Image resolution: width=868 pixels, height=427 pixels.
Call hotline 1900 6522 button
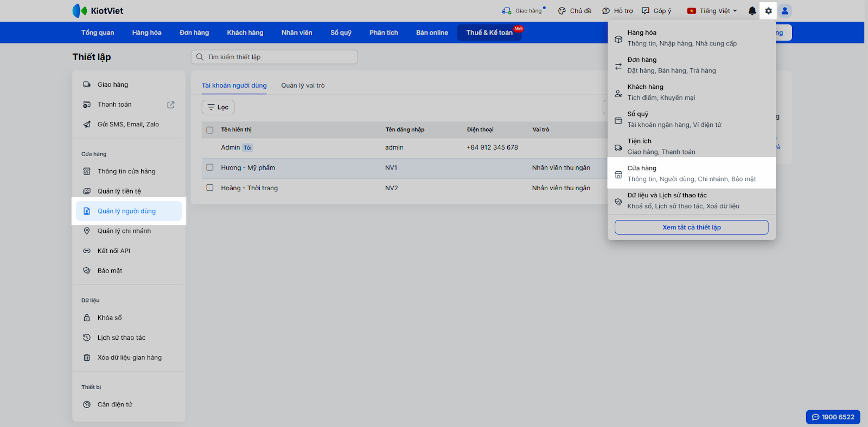(x=833, y=417)
